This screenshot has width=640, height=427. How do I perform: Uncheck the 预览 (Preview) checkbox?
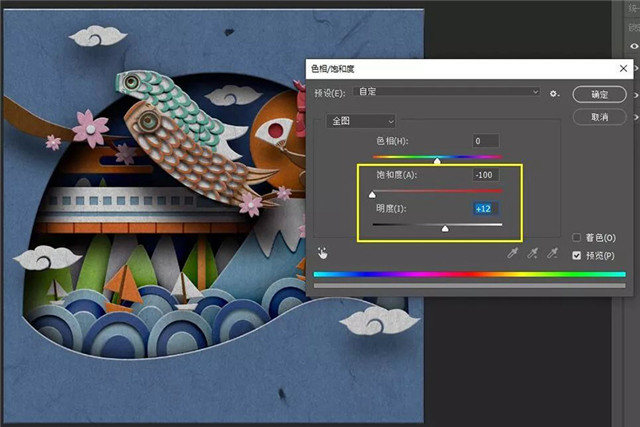pos(576,256)
